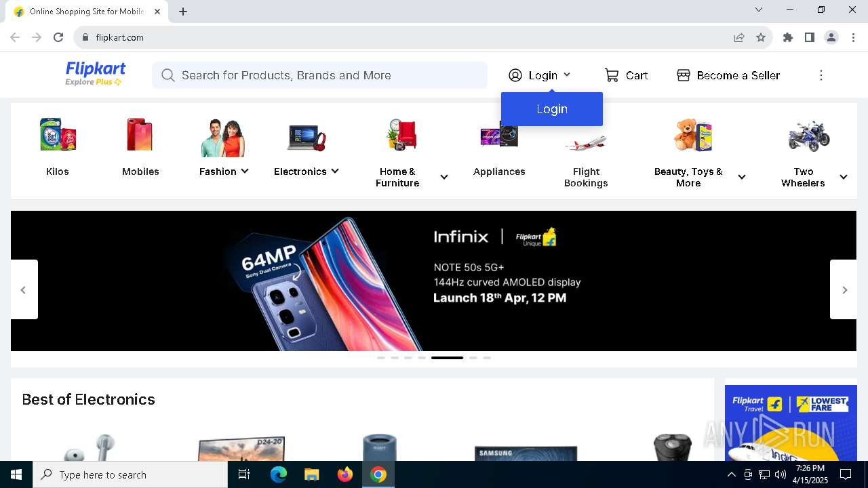Expand the Home & Furniture chevron
This screenshot has width=868, height=488.
(444, 178)
